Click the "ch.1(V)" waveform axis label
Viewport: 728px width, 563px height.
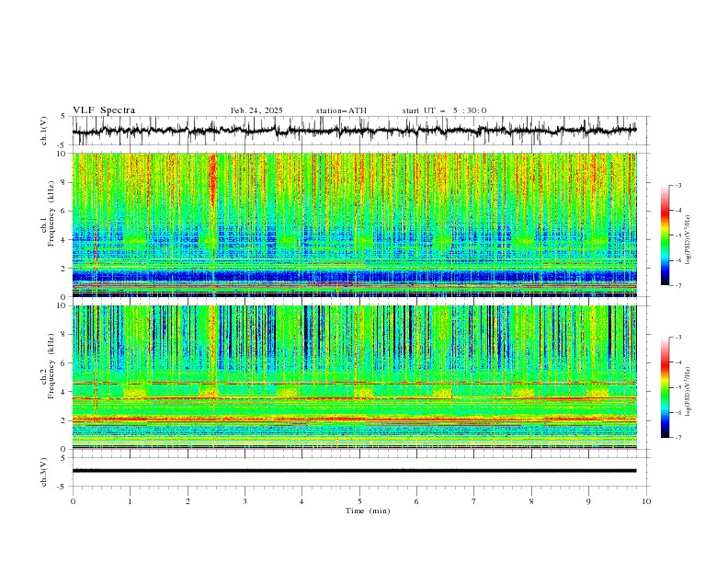(44, 131)
